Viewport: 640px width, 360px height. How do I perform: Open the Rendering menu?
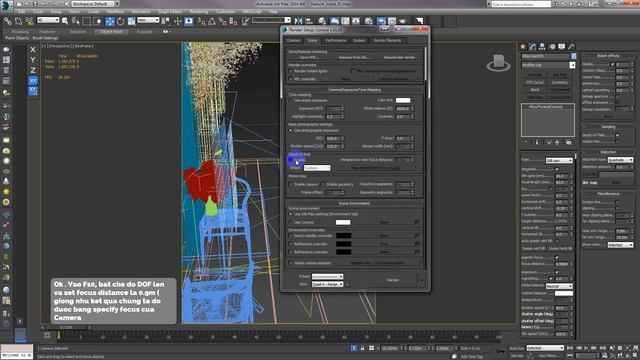[199, 12]
